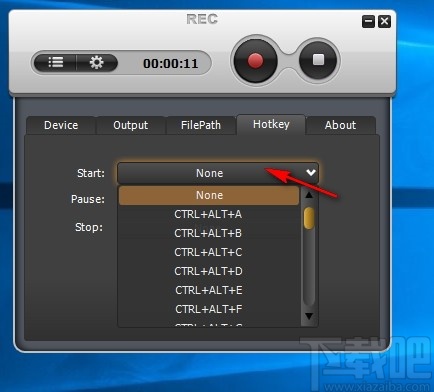Click the Pause: label
Image resolution: width=434 pixels, height=392 pixels.
pos(88,199)
